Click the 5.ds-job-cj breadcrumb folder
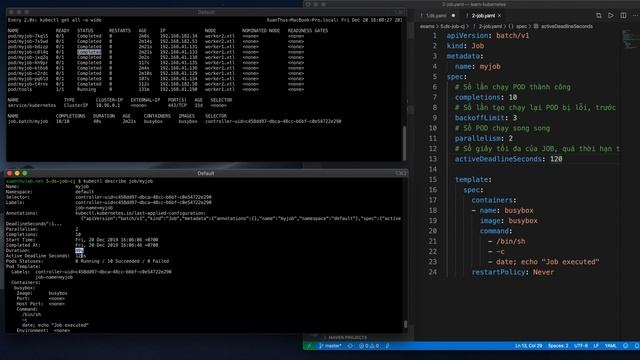Screen dimensions: 640x360 tap(452, 27)
